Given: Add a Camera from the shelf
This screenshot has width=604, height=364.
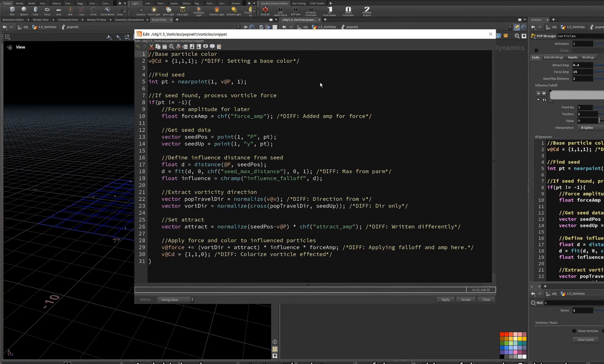Looking at the screenshot, I should pyautogui.click(x=141, y=11).
